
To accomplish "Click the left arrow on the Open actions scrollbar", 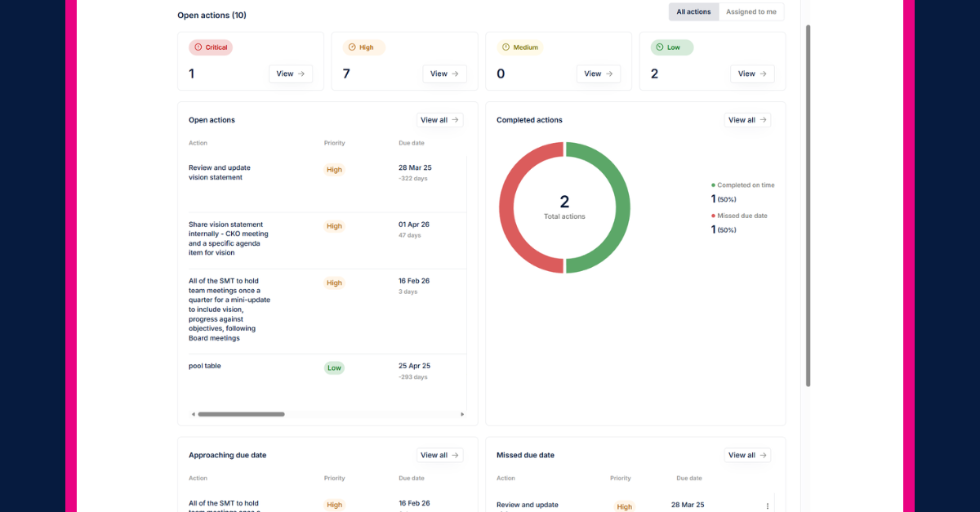I will point(194,414).
